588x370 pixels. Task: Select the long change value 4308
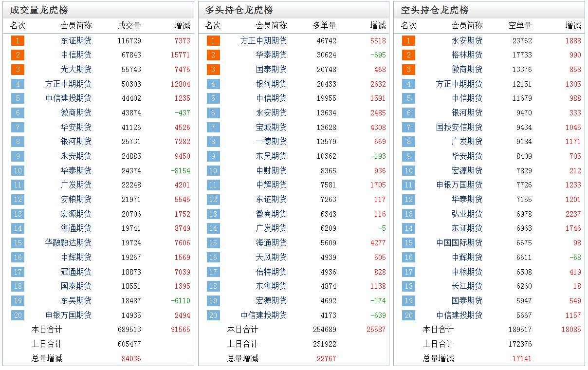point(378,128)
